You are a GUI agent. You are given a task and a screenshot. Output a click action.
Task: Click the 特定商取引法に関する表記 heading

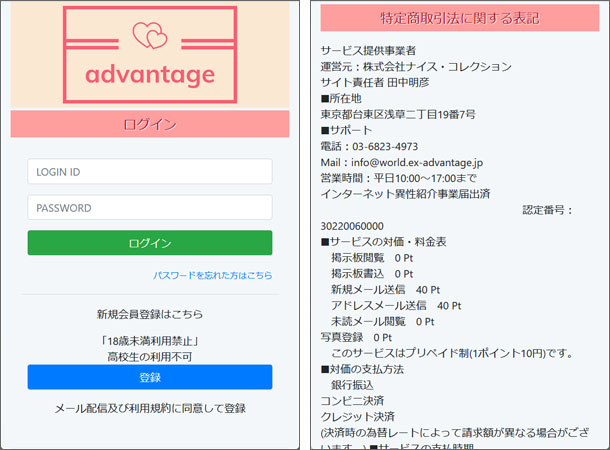tap(460, 18)
